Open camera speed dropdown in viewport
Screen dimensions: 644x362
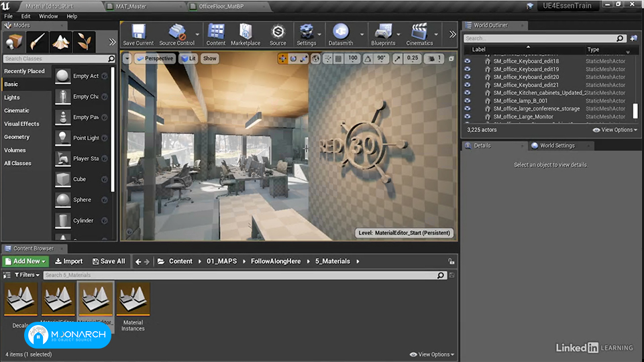(434, 59)
